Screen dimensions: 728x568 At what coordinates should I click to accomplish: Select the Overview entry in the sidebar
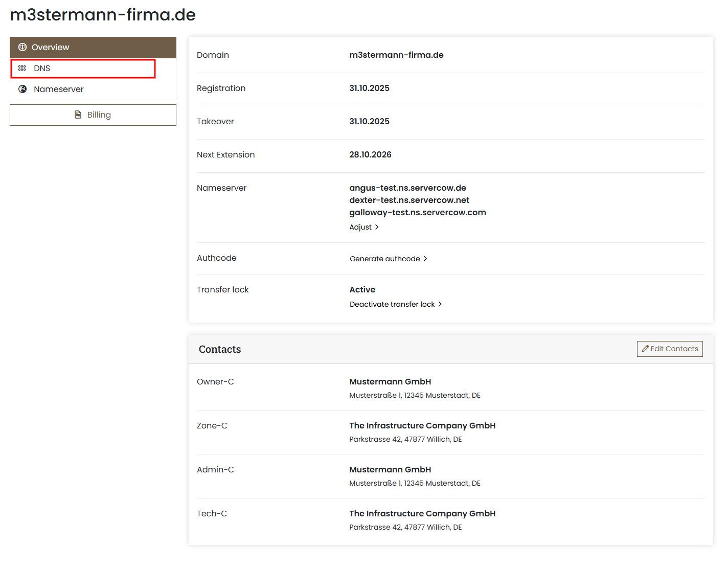50,47
